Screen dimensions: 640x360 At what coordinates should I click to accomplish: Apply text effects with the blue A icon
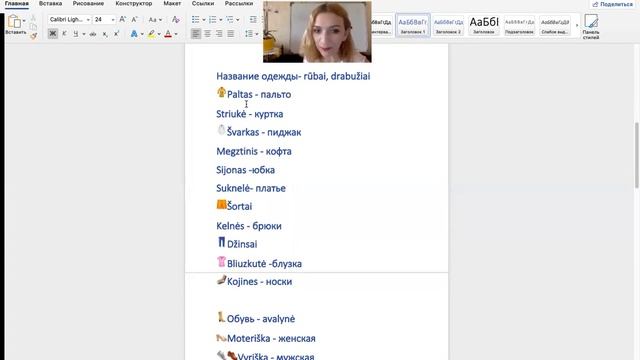(134, 34)
